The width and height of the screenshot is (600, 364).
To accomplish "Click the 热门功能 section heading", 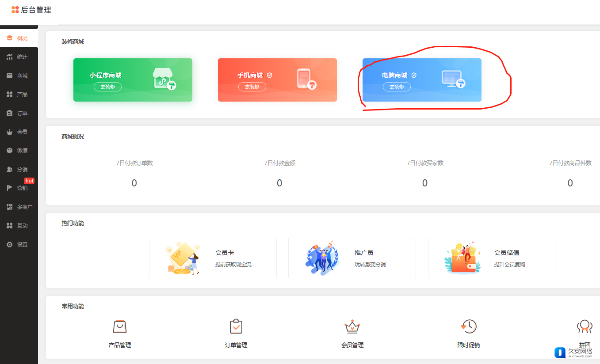I will [73, 224].
